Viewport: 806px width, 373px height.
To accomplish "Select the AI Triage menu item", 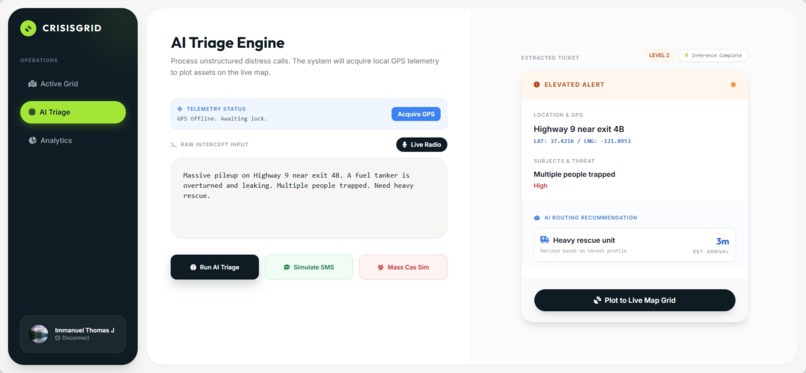I will click(x=72, y=112).
